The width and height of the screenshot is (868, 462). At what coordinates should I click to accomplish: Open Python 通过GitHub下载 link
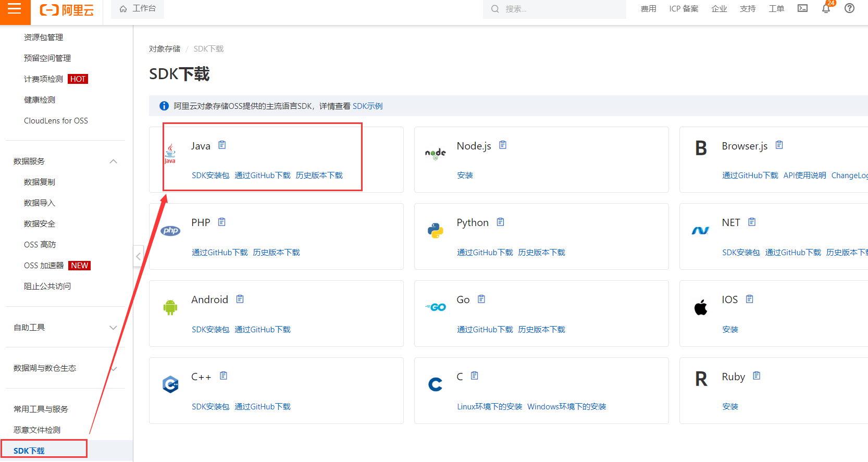(485, 252)
